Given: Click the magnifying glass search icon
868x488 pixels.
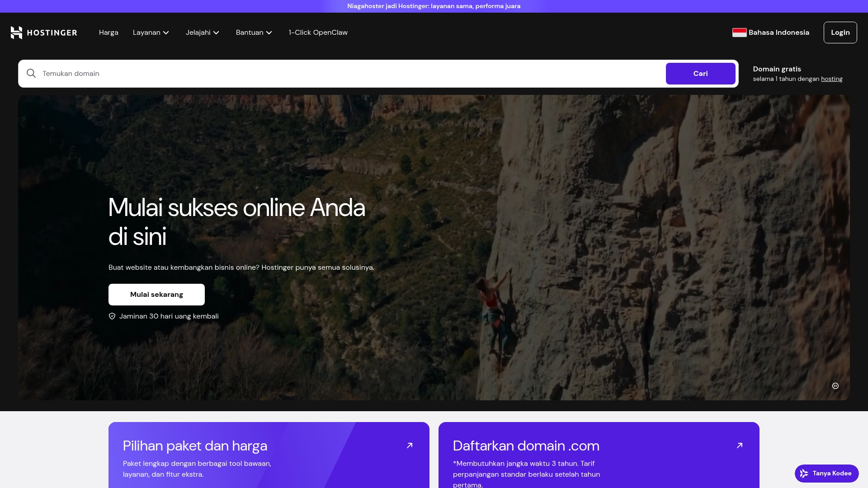Looking at the screenshot, I should click(31, 73).
